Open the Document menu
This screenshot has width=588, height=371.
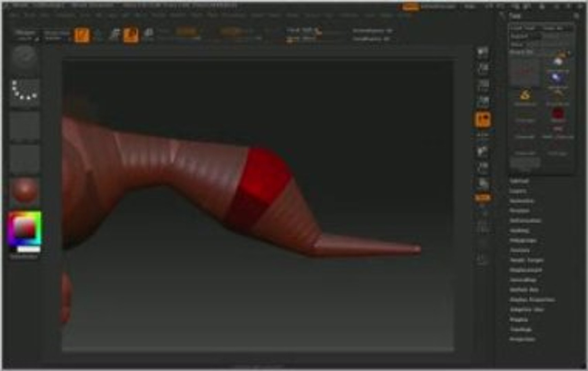pos(65,15)
